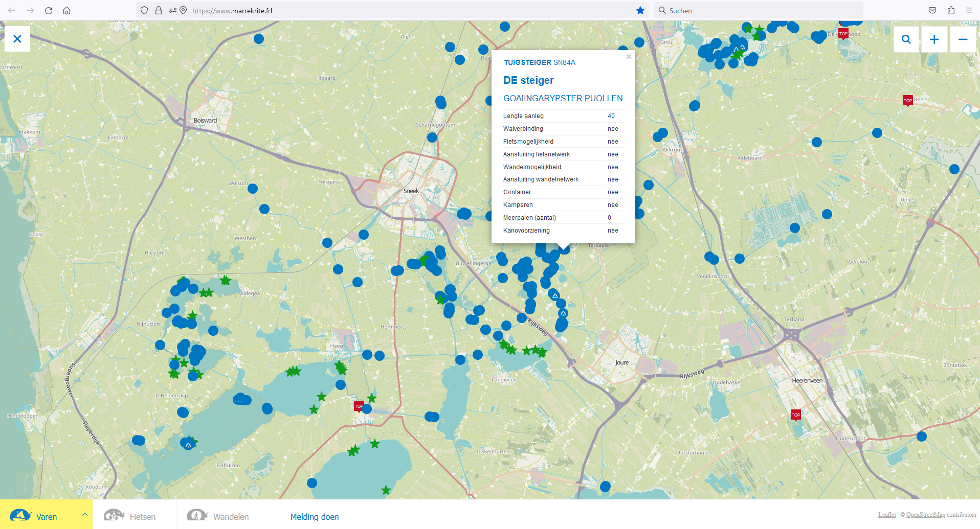Click the red TOP marker near Beets
980x529 pixels.
(907, 100)
